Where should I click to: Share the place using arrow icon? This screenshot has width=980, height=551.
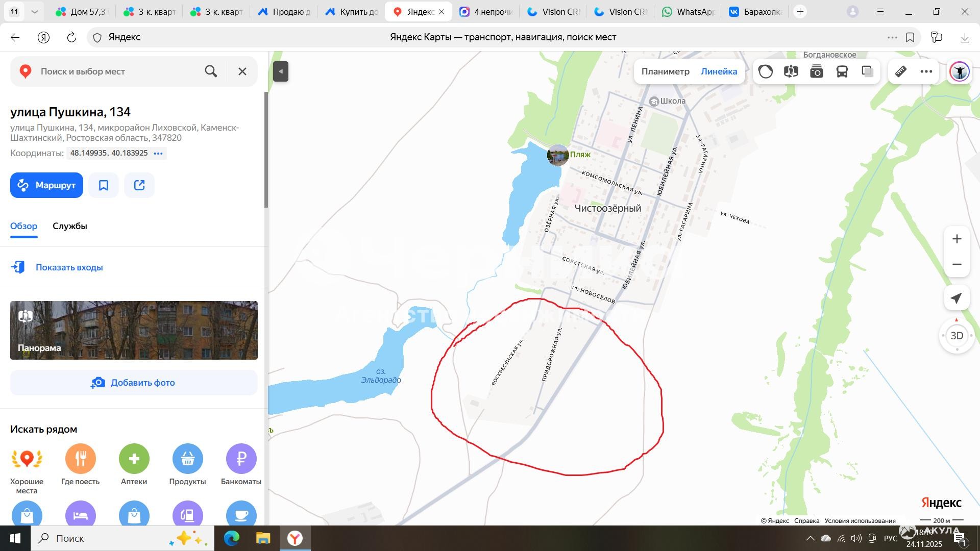[139, 185]
